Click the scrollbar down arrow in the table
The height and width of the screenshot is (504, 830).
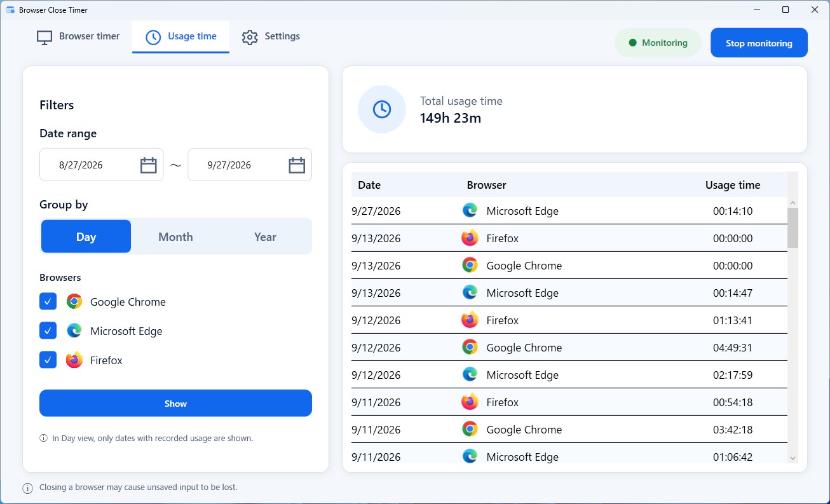793,458
